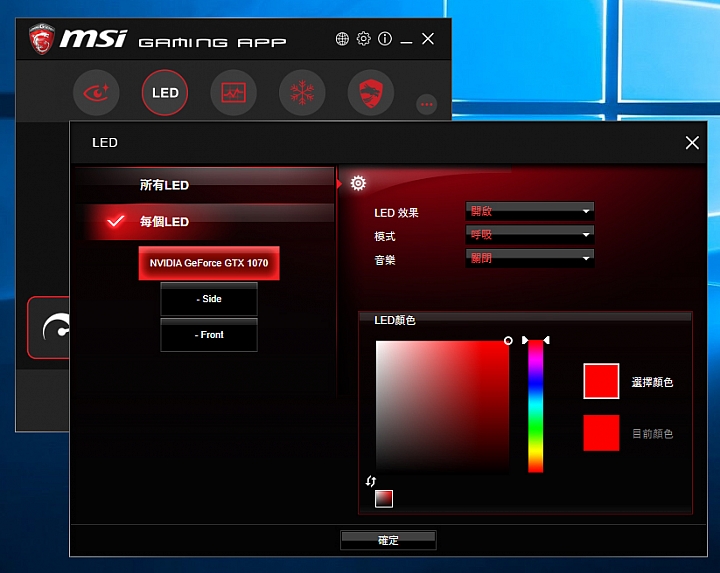
Task: Open the language globe icon
Action: pos(342,39)
